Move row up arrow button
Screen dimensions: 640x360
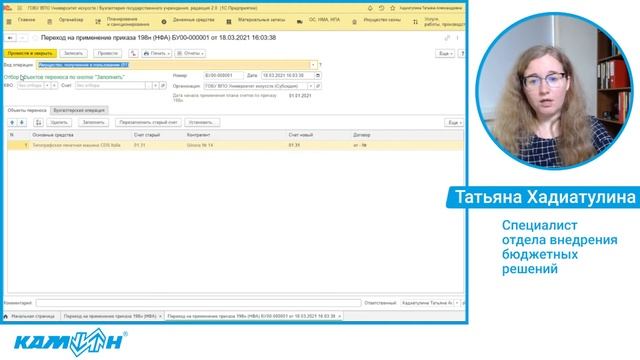click(x=12, y=122)
